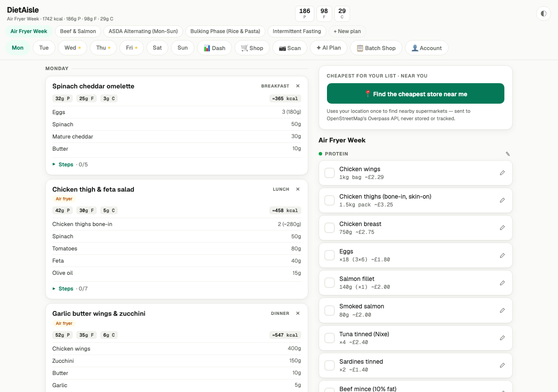558x392 pixels.
Task: Find the cheapest store near me
Action: coord(415,94)
